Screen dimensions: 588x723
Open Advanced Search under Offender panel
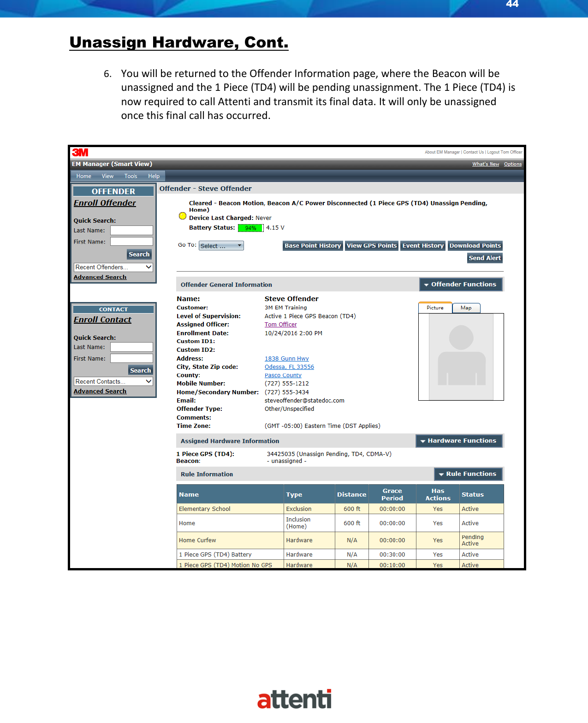pyautogui.click(x=100, y=277)
